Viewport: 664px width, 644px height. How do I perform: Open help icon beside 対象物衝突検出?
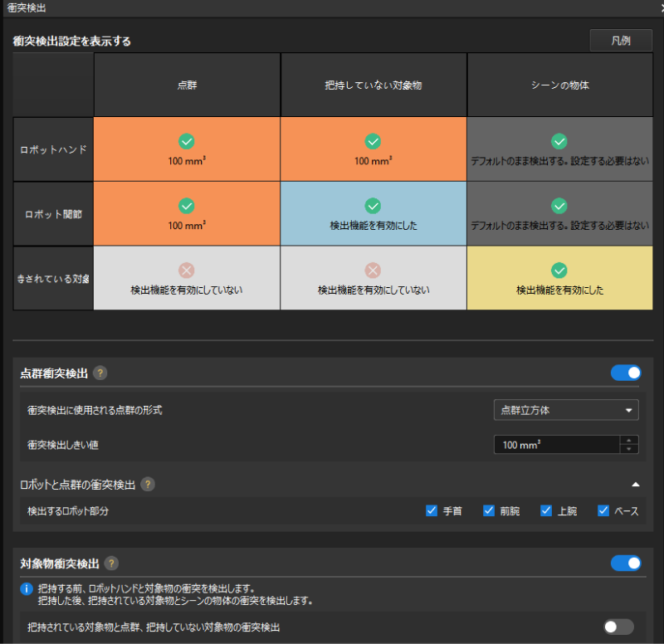pyautogui.click(x=111, y=563)
